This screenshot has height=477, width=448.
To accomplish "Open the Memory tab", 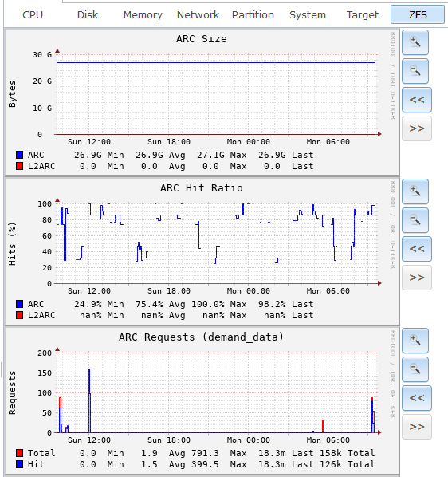I will 143,14.
